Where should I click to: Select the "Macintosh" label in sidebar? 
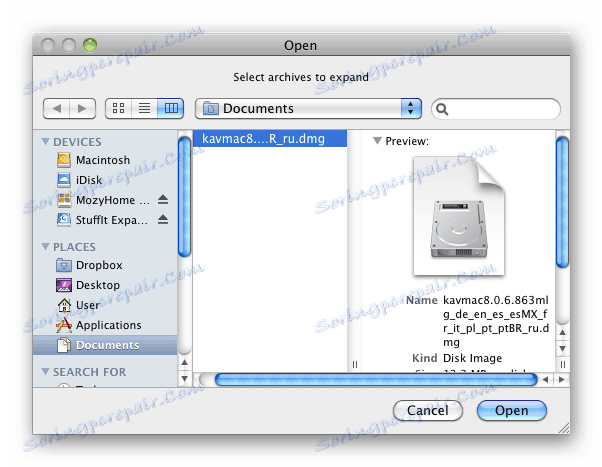click(103, 160)
